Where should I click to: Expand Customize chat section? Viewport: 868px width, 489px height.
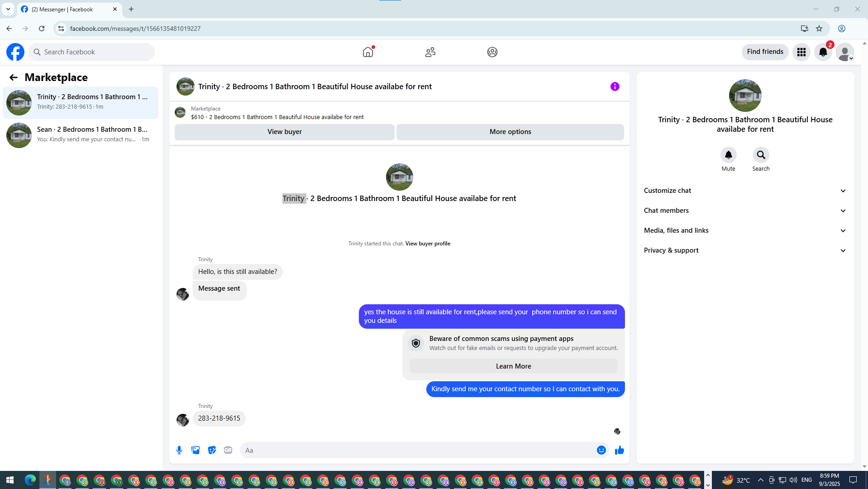[745, 191]
